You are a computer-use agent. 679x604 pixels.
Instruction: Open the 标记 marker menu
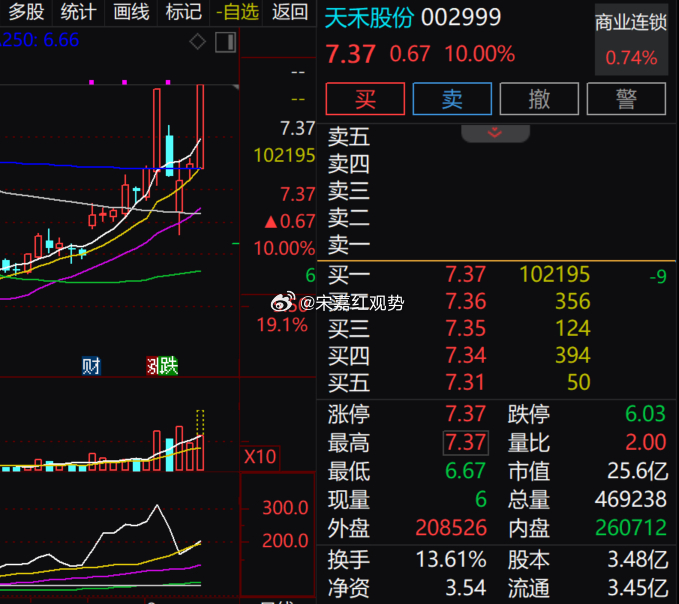click(184, 12)
